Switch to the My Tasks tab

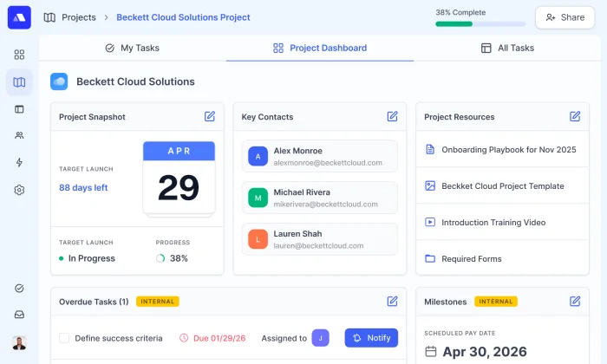point(133,48)
